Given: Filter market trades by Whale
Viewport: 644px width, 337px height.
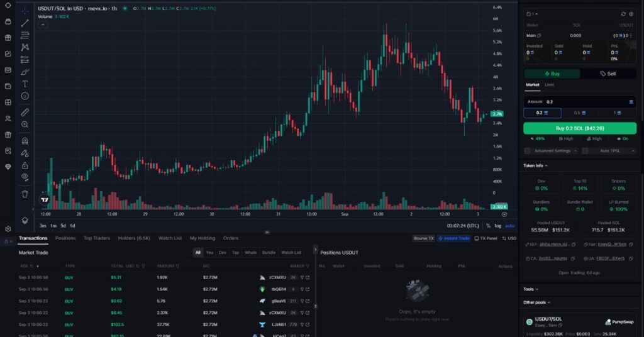Looking at the screenshot, I should pyautogui.click(x=250, y=253).
